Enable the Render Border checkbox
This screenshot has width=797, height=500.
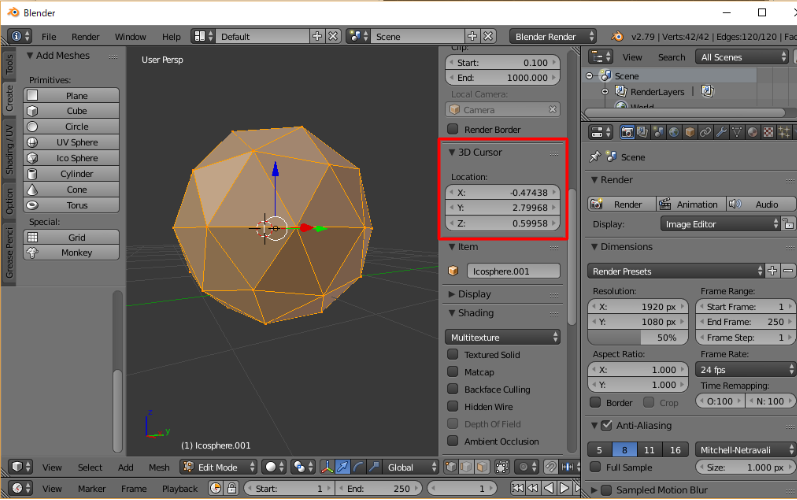452,129
